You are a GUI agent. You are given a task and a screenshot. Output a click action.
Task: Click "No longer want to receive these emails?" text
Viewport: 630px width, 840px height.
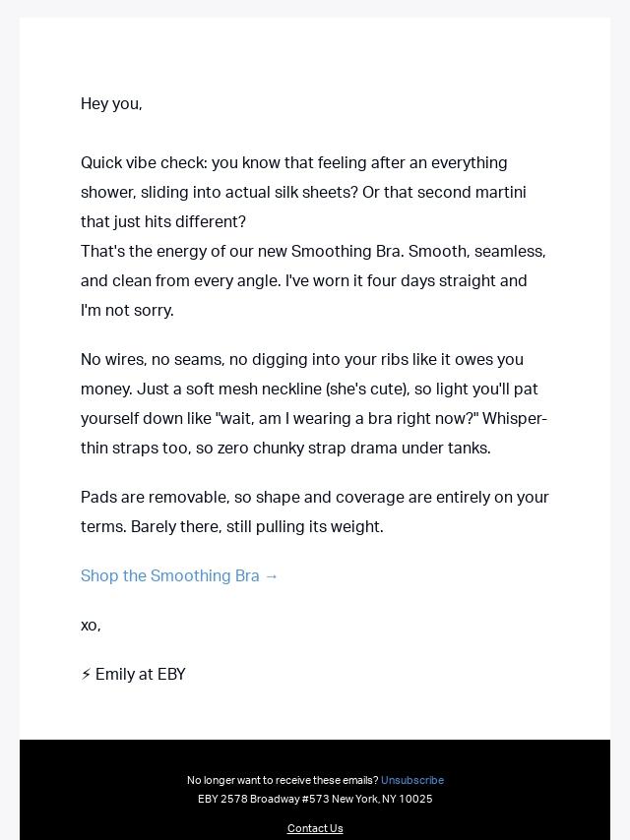283,780
